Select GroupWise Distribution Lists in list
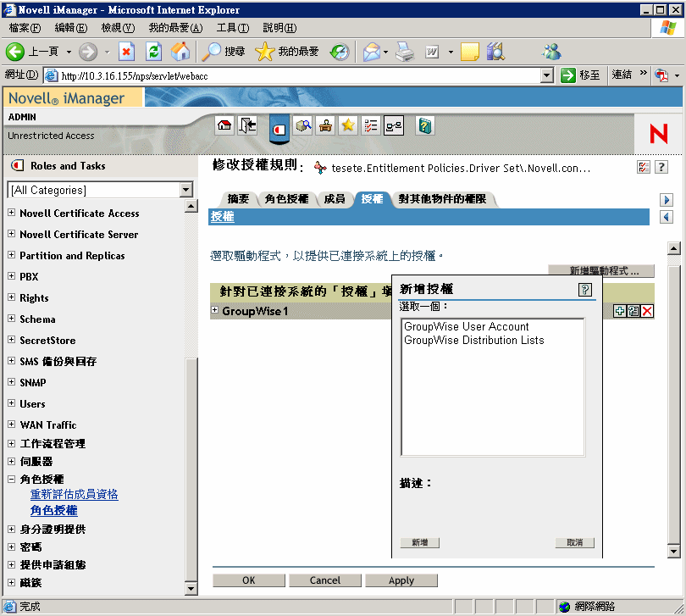 click(473, 340)
